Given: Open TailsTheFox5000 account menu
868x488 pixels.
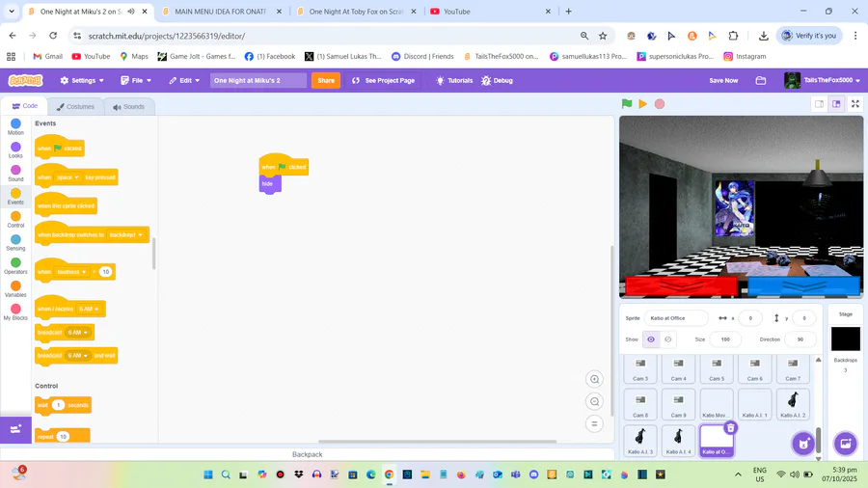Looking at the screenshot, I should tap(822, 80).
